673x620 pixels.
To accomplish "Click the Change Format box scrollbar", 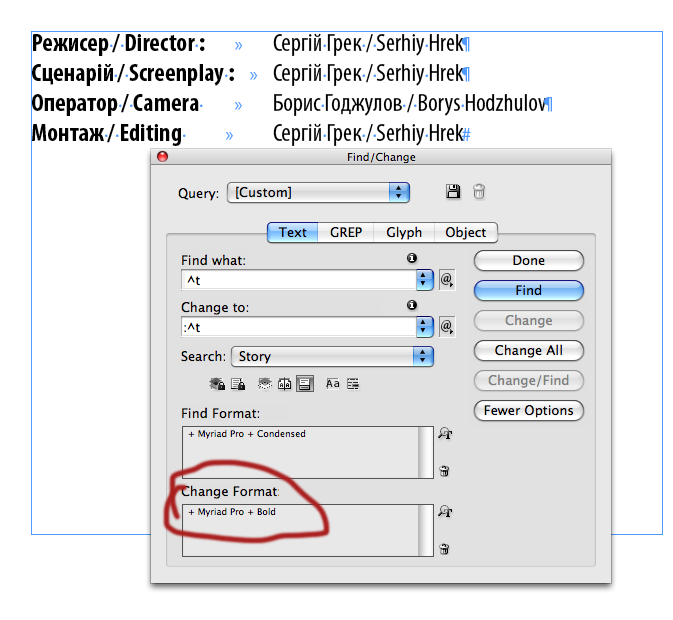I will click(426, 530).
